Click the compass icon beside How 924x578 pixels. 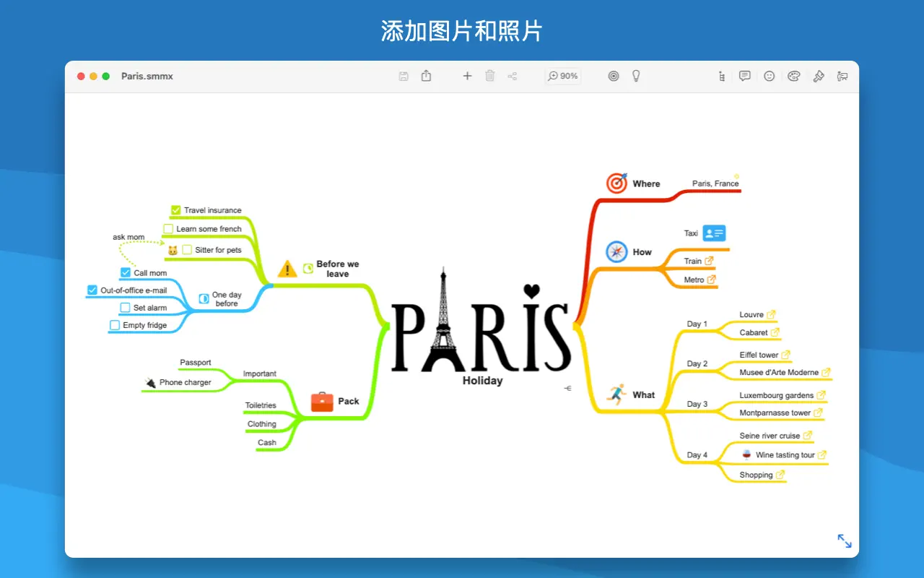point(616,251)
